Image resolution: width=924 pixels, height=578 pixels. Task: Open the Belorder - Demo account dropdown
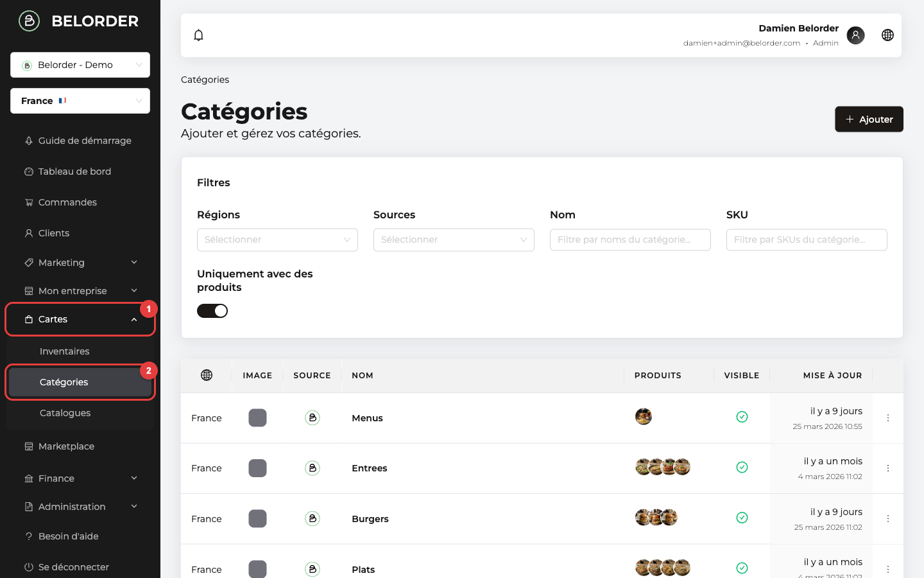80,65
